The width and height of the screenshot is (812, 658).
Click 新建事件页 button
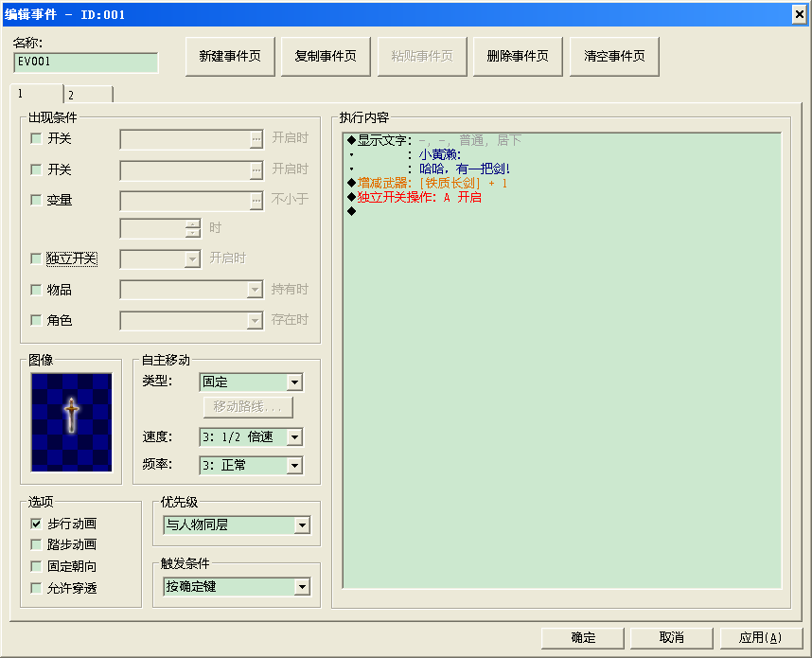tap(230, 57)
